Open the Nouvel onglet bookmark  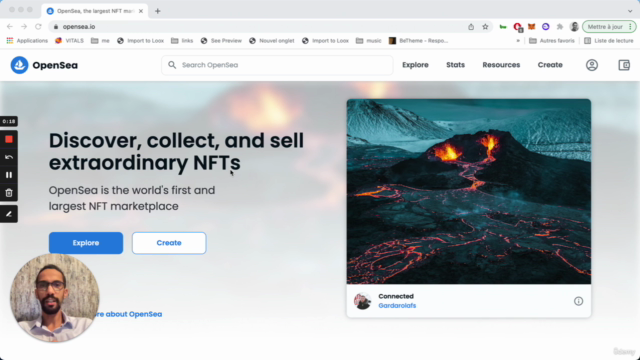click(272, 41)
